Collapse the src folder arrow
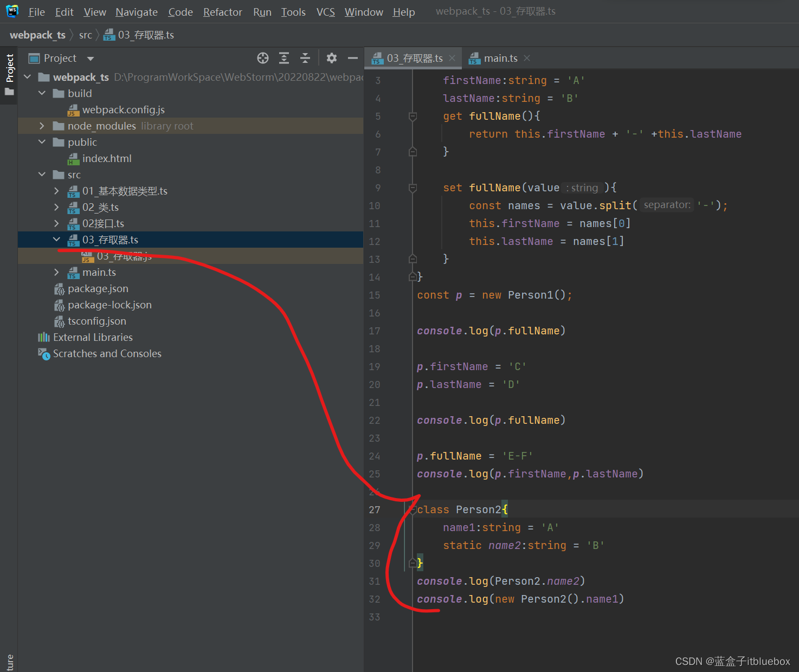799x672 pixels. (x=42, y=175)
